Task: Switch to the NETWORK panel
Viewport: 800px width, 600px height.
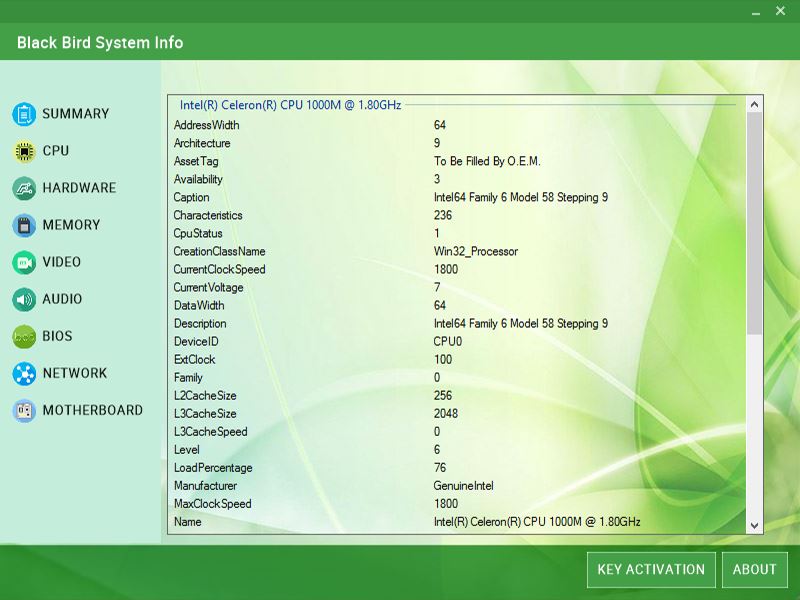Action: click(75, 373)
